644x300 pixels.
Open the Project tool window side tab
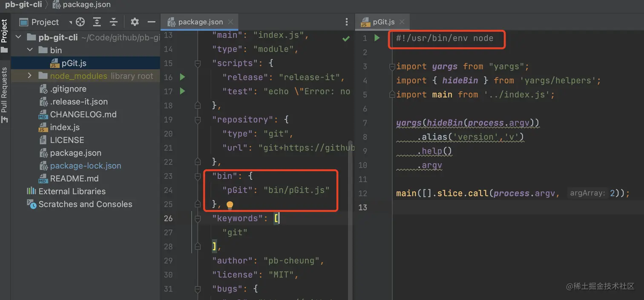[x=4, y=36]
